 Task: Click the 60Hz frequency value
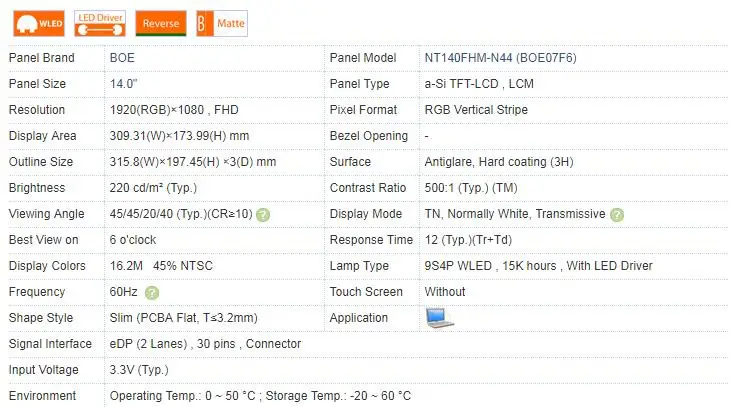[x=123, y=292]
